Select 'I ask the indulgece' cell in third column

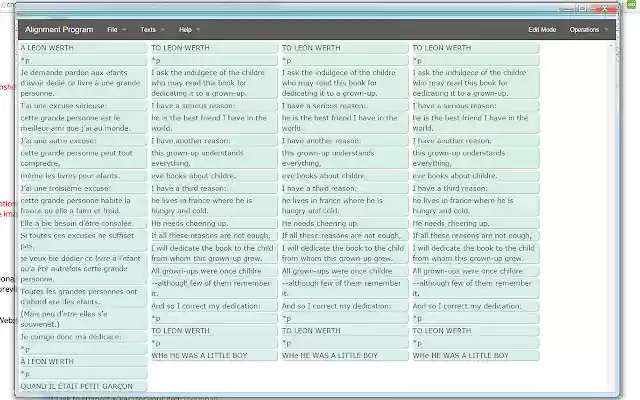[x=344, y=83]
